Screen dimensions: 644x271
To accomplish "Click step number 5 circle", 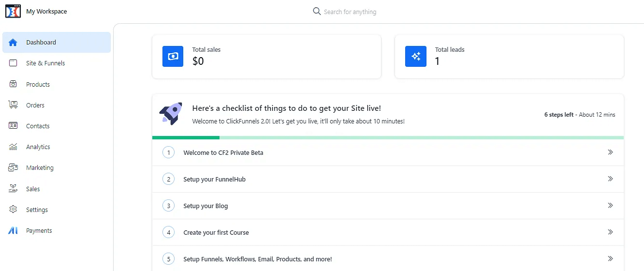I will pyautogui.click(x=169, y=259).
